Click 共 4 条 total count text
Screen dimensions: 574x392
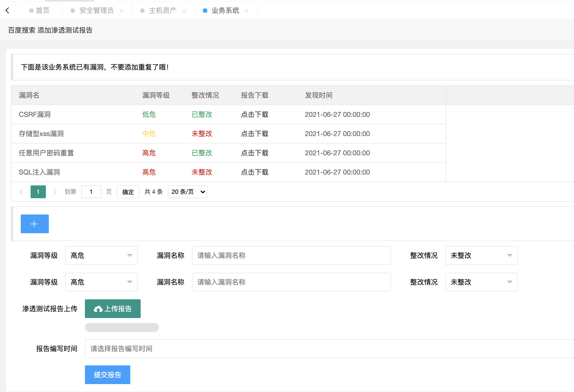154,192
